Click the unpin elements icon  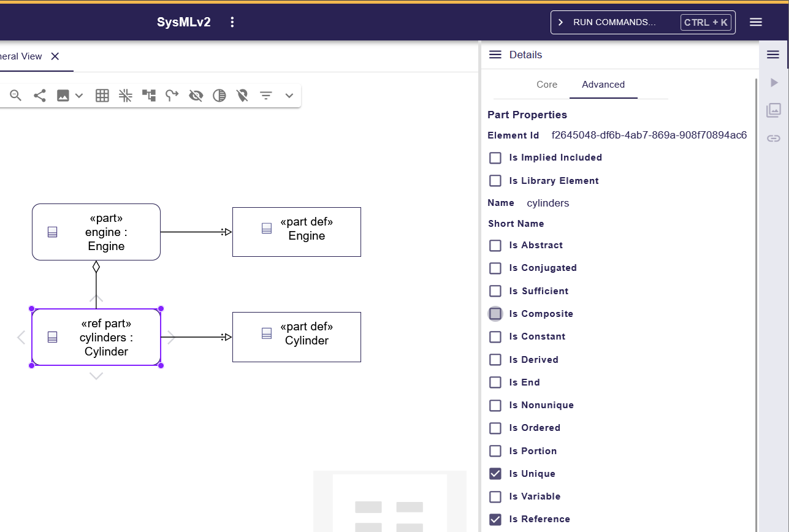tap(243, 96)
